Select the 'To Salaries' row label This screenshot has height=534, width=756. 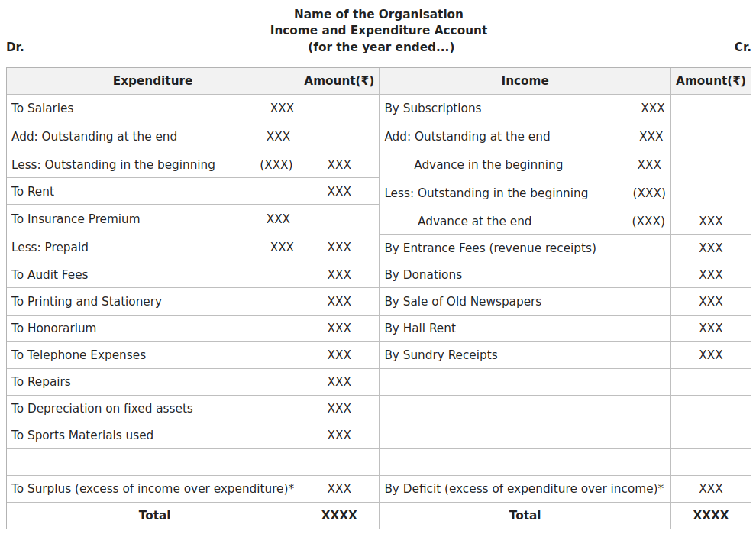coord(43,108)
